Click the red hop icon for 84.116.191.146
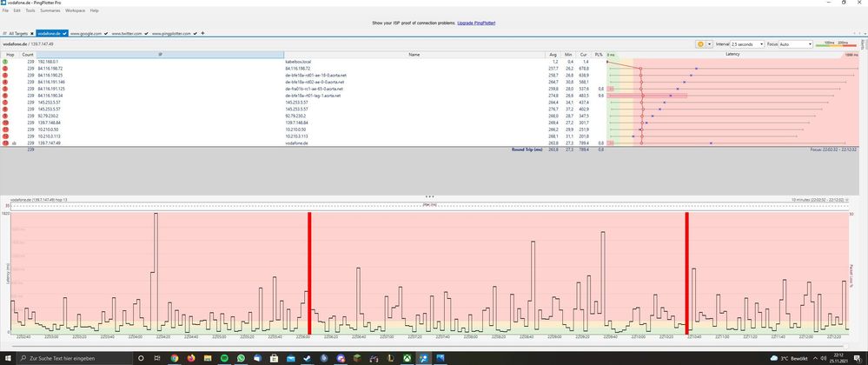This screenshot has width=868, height=365. (x=5, y=82)
